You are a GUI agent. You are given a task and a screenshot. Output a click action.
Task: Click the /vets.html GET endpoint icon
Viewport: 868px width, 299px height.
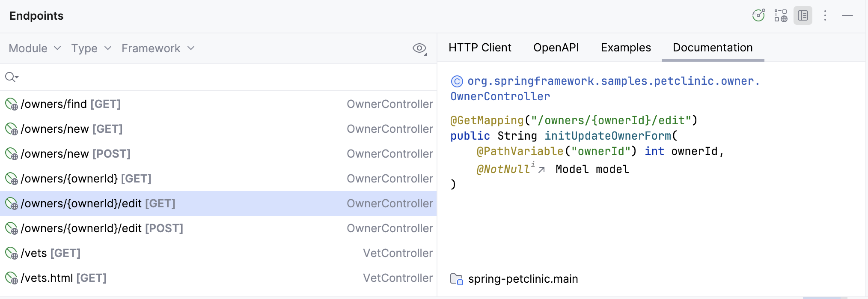[12, 278]
